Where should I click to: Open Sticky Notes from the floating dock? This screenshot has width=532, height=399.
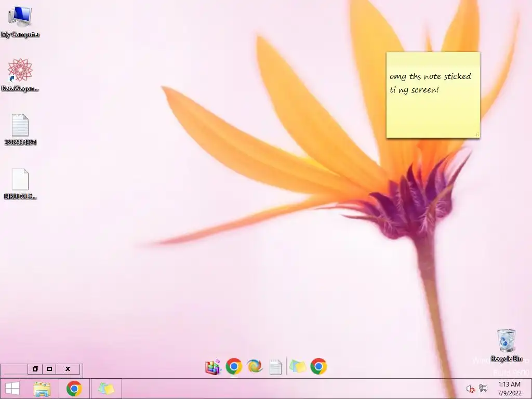pyautogui.click(x=298, y=367)
